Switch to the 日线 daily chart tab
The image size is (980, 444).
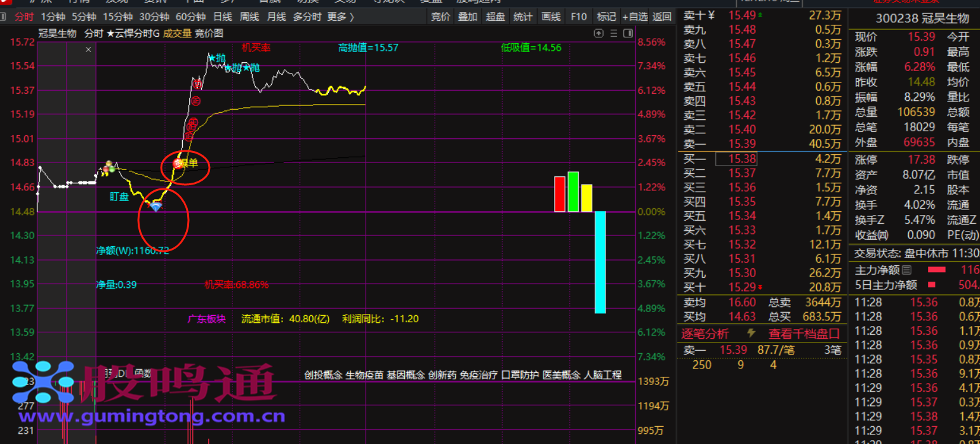tap(222, 17)
